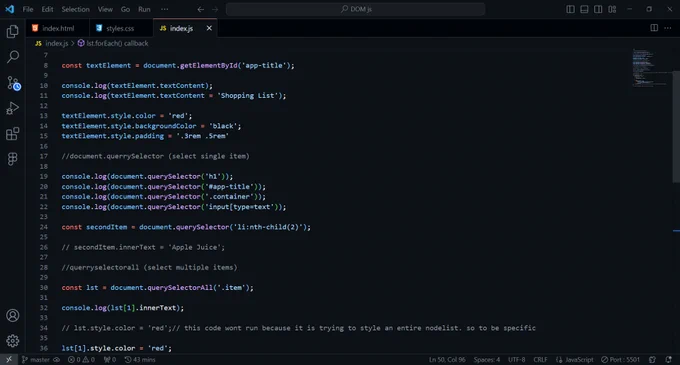Image resolution: width=680 pixels, height=365 pixels.
Task: Go forward with the navigation arrow
Action: coord(215,9)
